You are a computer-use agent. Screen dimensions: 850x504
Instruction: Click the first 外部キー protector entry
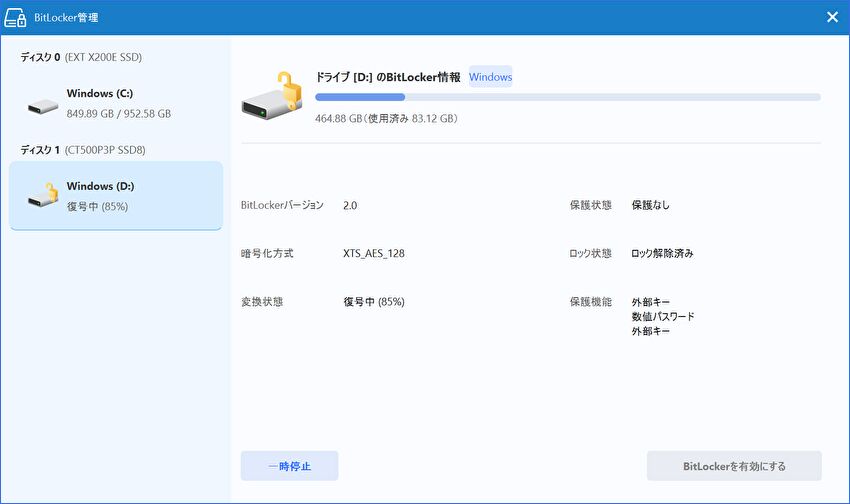pos(651,302)
